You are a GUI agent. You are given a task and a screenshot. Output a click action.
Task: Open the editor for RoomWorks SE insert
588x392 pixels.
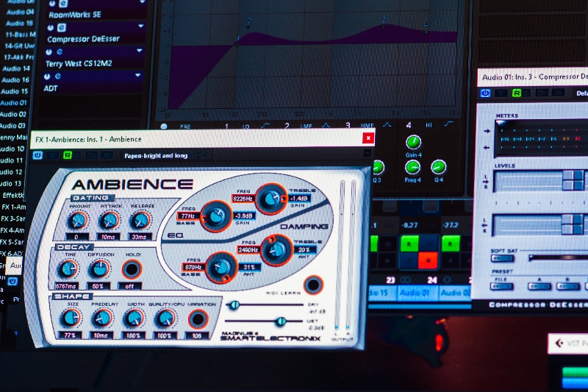(63, 4)
